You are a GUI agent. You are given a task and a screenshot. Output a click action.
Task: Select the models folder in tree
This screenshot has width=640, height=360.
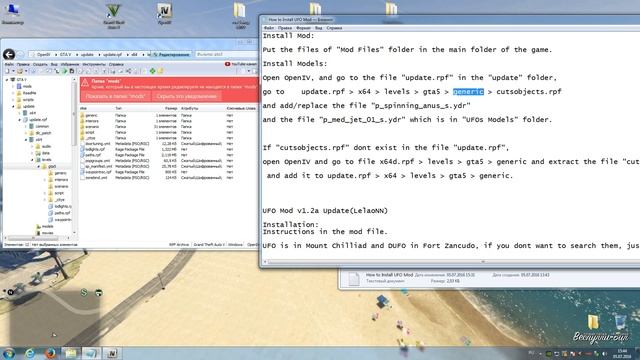pyautogui.click(x=47, y=226)
